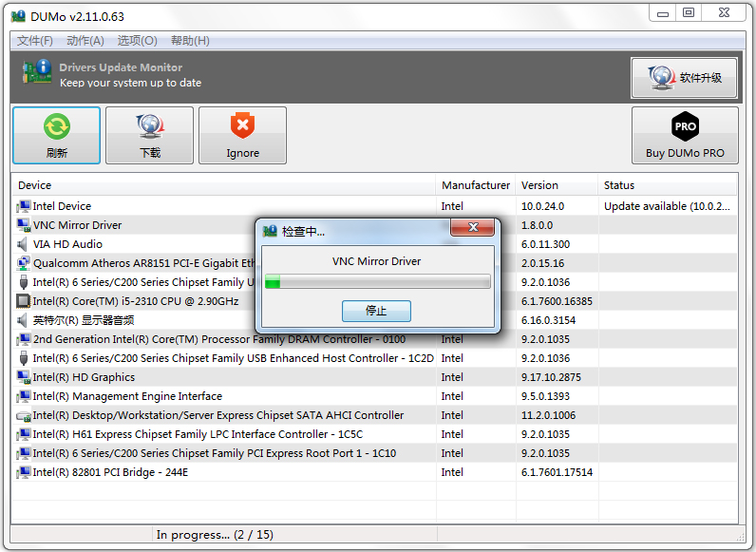Click the 'Update available (10.0.2...' status cell
The image size is (756, 552).
pos(667,206)
